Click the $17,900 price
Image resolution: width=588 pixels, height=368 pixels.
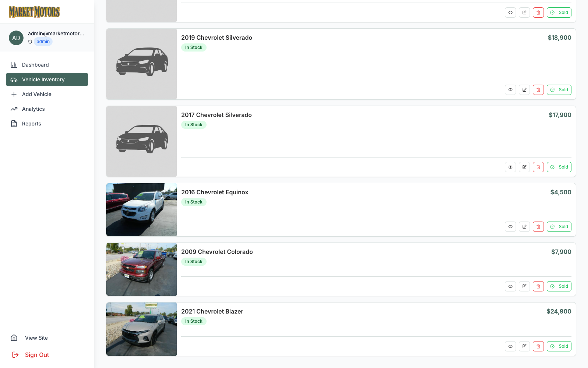(x=560, y=115)
